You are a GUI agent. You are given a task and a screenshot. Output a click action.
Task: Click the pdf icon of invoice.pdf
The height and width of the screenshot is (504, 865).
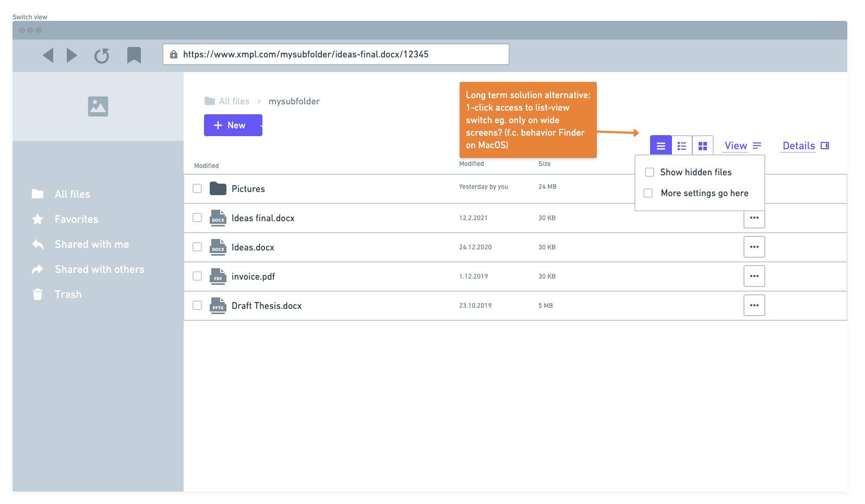click(x=218, y=276)
